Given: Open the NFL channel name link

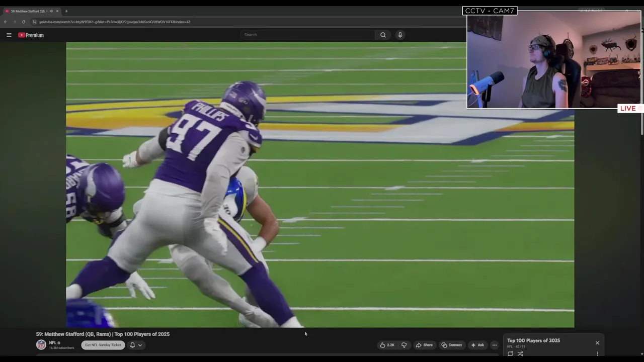Looking at the screenshot, I should click(x=52, y=343).
